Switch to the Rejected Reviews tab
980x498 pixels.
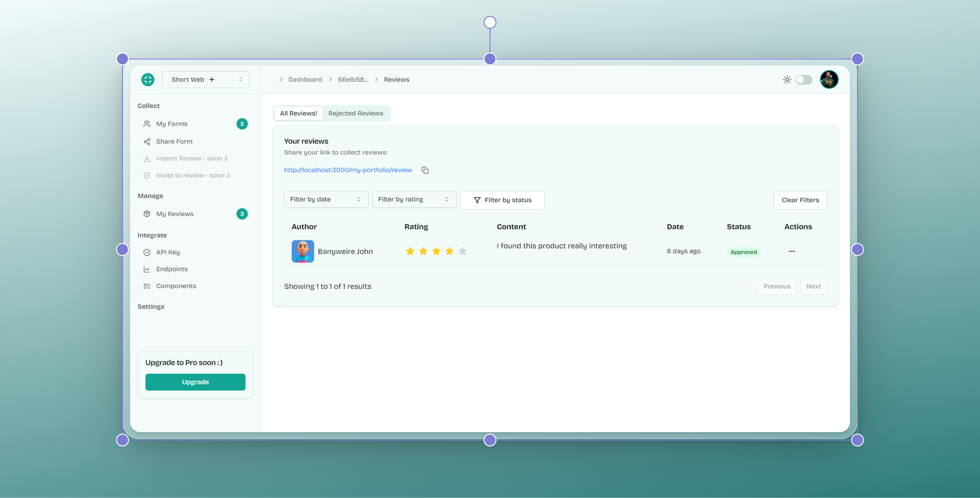(356, 114)
